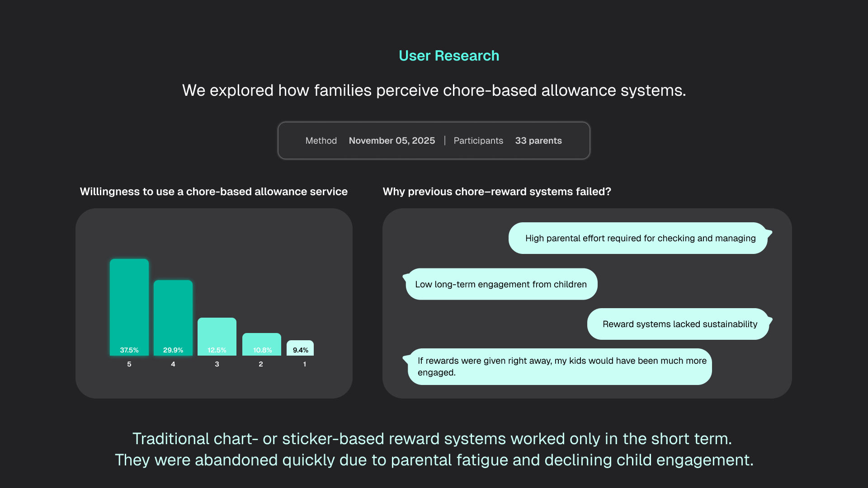Click the Participants label
Image resolution: width=868 pixels, height=488 pixels.
(478, 141)
